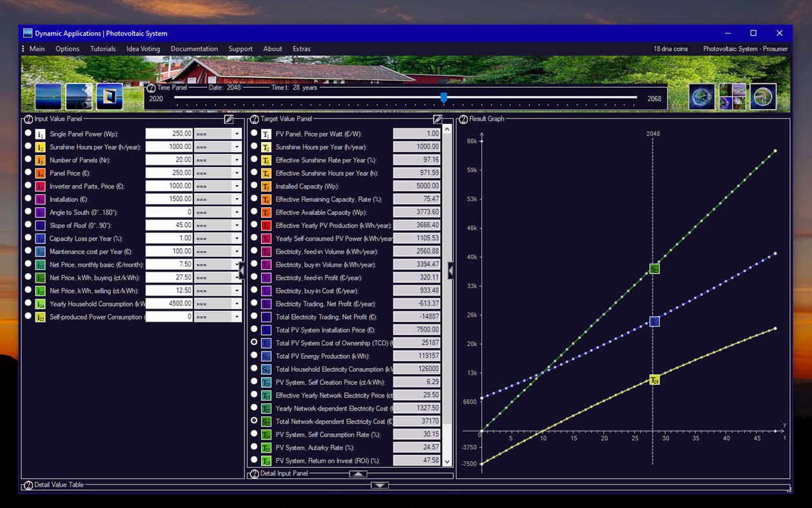Edit the Target Value Panel with pencil icon

point(437,119)
